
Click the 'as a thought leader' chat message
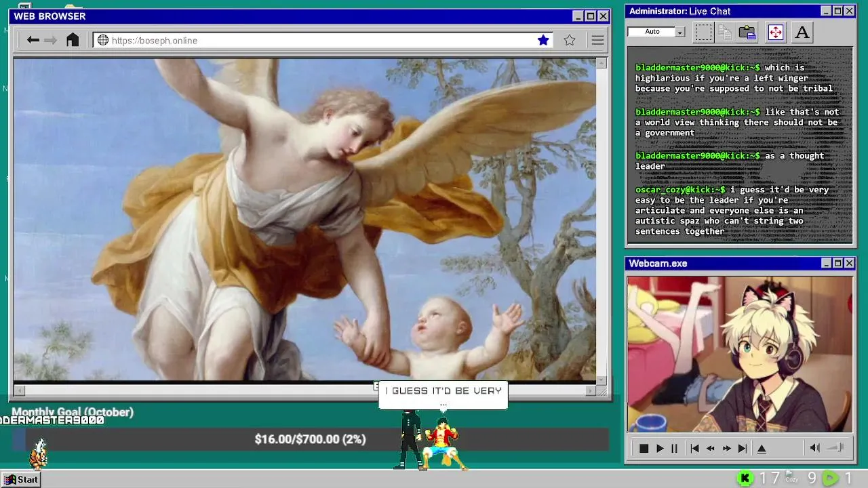[730, 161]
